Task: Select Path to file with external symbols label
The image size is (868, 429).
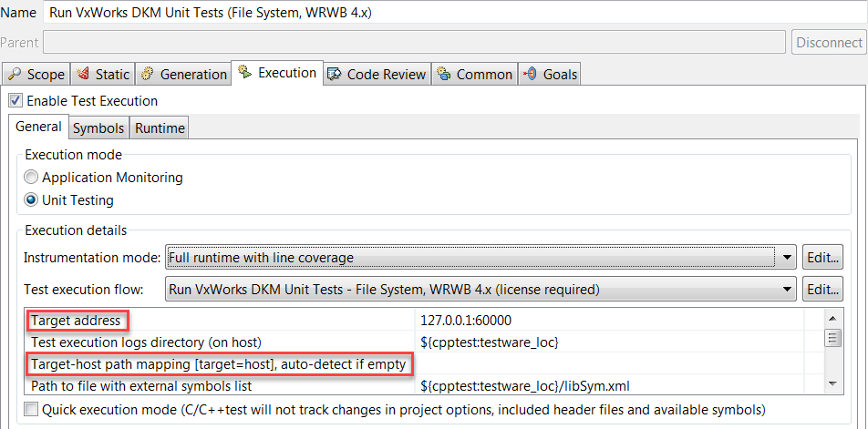Action: click(141, 386)
